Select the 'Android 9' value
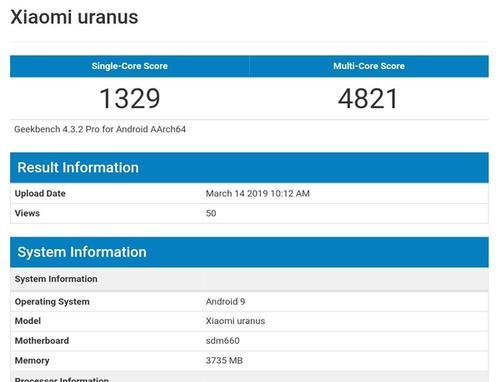The image size is (500, 382). coord(225,302)
